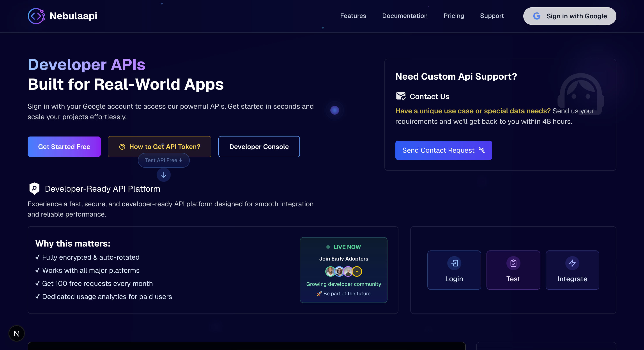
Task: Click the yellow plus avatar circle
Action: point(357,271)
